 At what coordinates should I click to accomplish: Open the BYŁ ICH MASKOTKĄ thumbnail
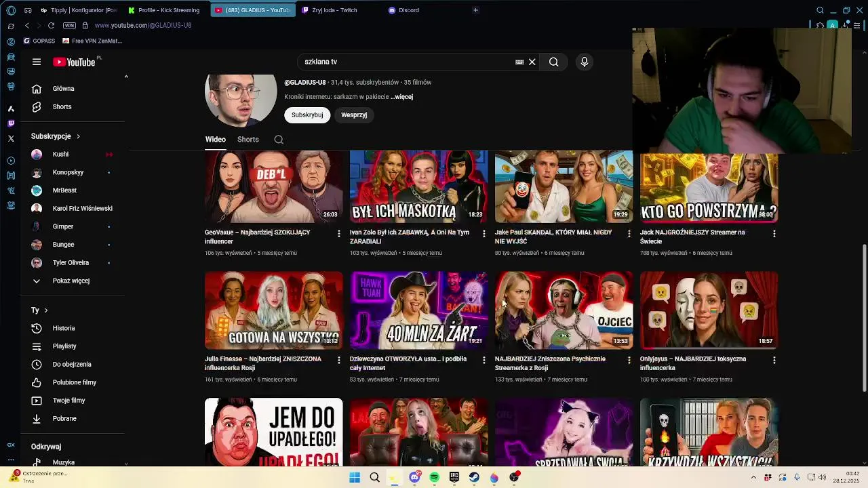(418, 187)
